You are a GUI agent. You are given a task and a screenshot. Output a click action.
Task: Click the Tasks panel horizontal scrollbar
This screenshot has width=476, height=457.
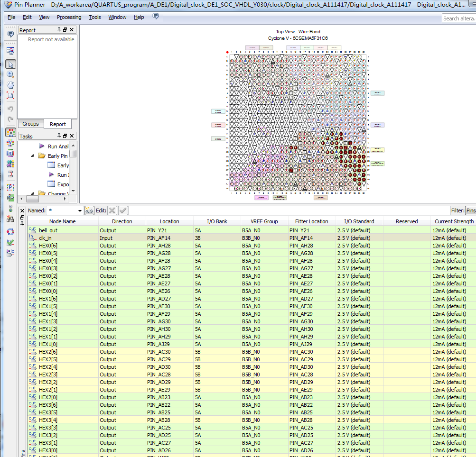click(43, 199)
